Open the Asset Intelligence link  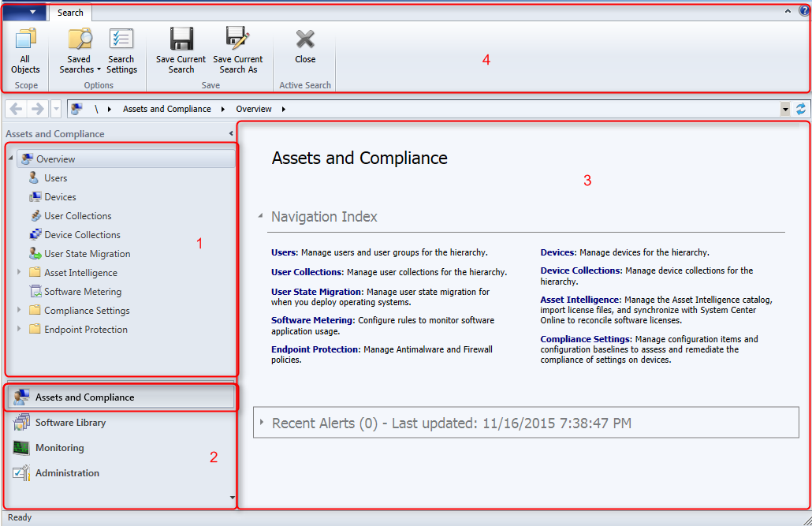coord(579,300)
